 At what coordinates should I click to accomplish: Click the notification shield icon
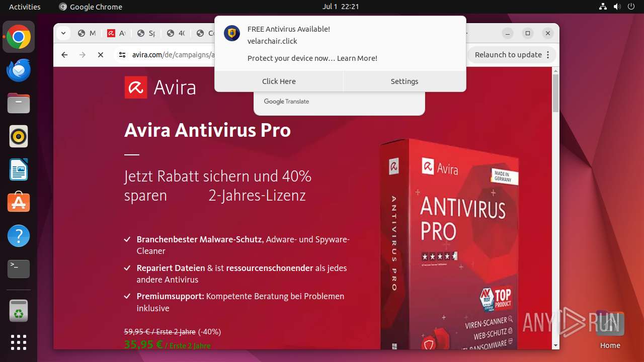(x=232, y=33)
